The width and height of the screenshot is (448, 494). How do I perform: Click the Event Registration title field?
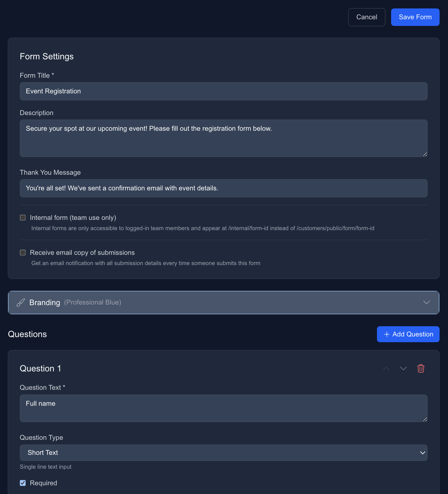(x=223, y=91)
